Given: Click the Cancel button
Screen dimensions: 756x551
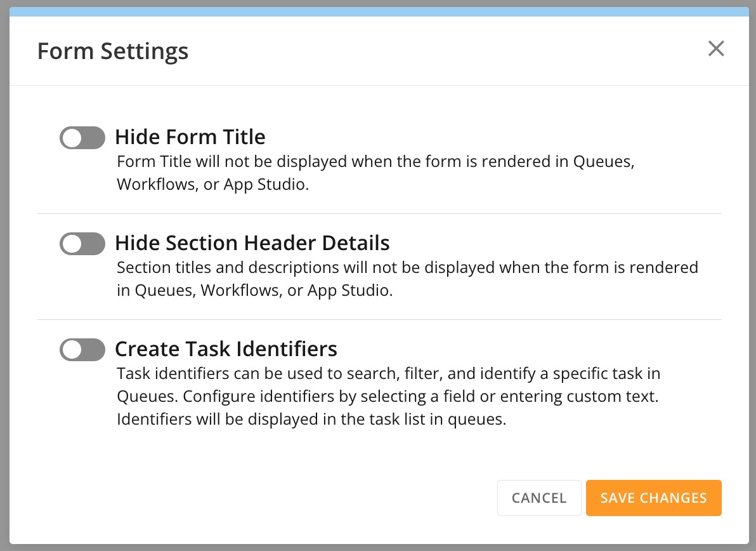Looking at the screenshot, I should 539,498.
